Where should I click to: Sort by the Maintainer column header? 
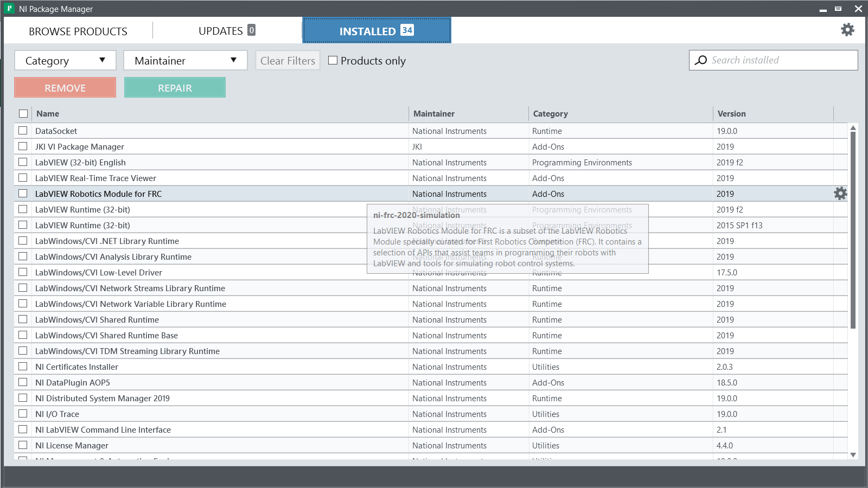(x=434, y=114)
